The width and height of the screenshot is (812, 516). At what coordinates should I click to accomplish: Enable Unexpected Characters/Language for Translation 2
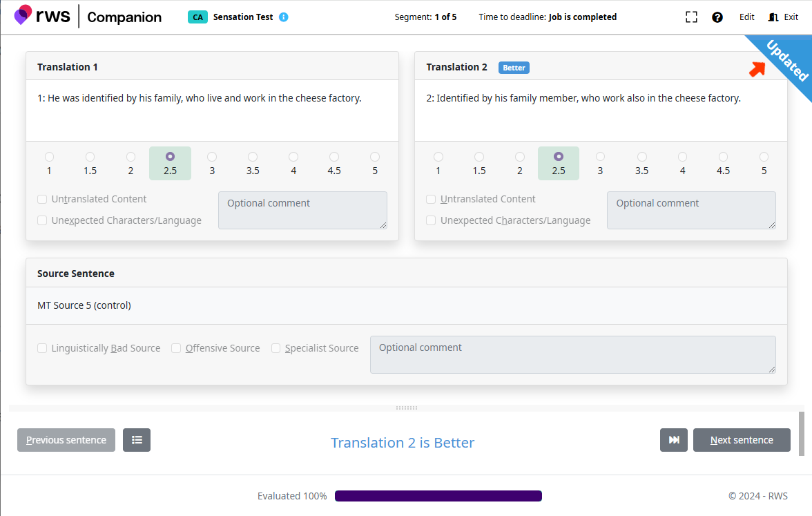click(432, 220)
